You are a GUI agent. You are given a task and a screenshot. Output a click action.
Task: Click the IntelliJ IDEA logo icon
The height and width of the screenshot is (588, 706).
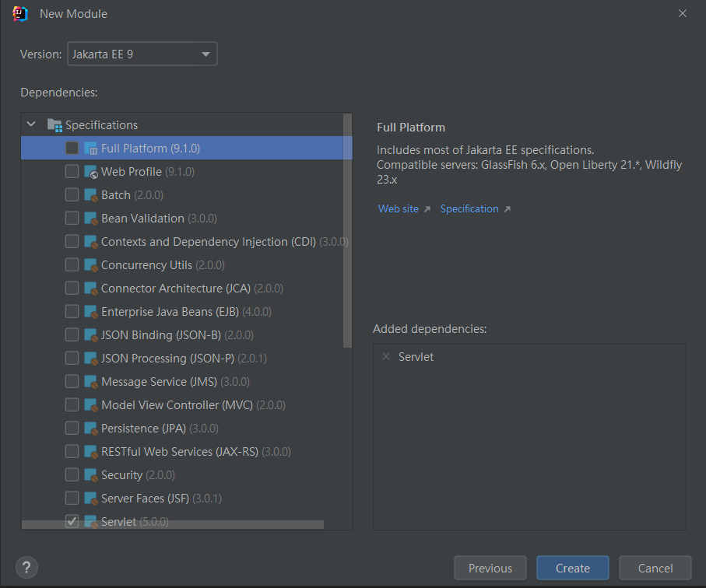20,14
